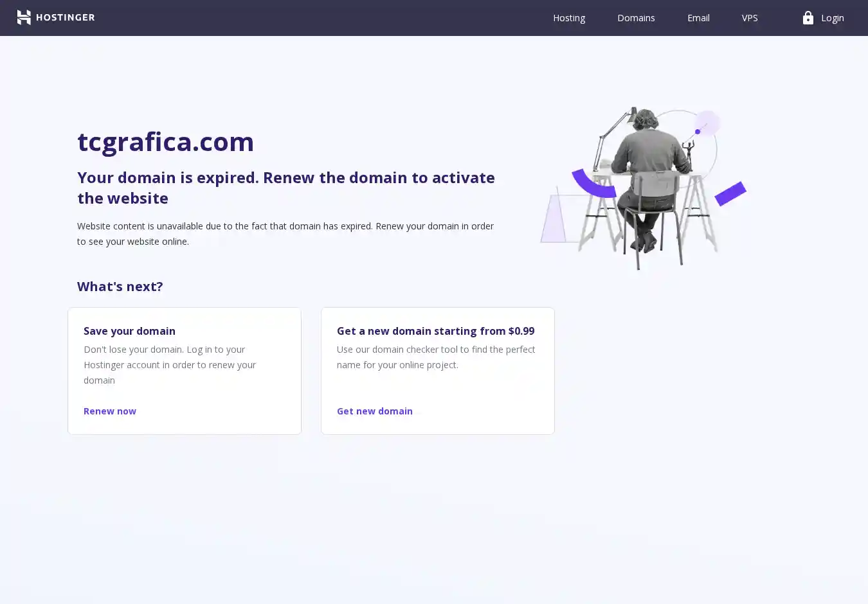The height and width of the screenshot is (604, 868).
Task: Click the domain is expired heading
Action: (286, 188)
